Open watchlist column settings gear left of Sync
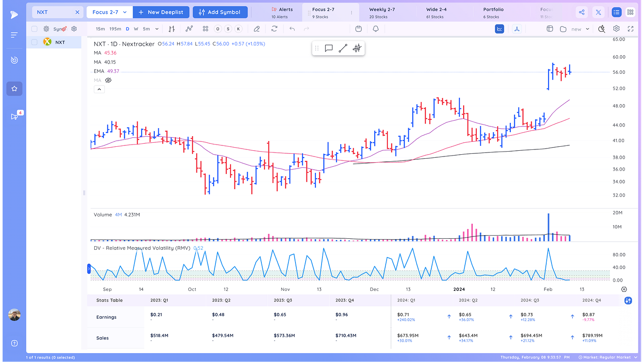644x362 pixels. [x=46, y=29]
